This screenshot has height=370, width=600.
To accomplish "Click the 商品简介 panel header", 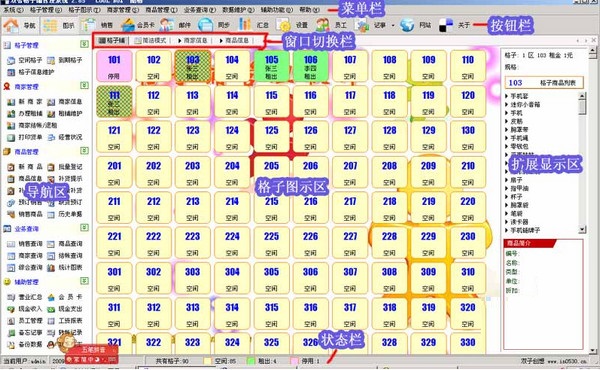I will tap(529, 243).
